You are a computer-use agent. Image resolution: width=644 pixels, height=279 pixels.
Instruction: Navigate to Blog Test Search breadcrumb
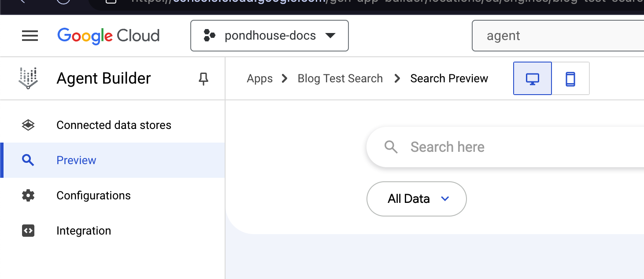pos(340,79)
